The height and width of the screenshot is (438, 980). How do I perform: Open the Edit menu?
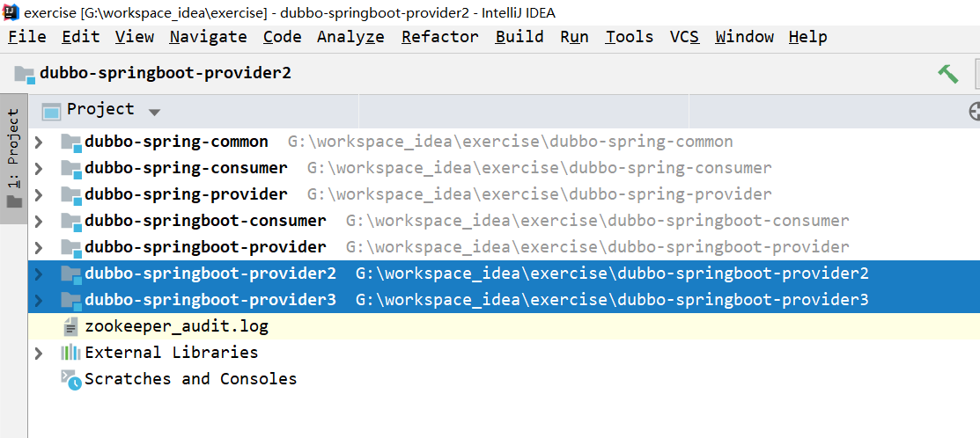click(81, 38)
